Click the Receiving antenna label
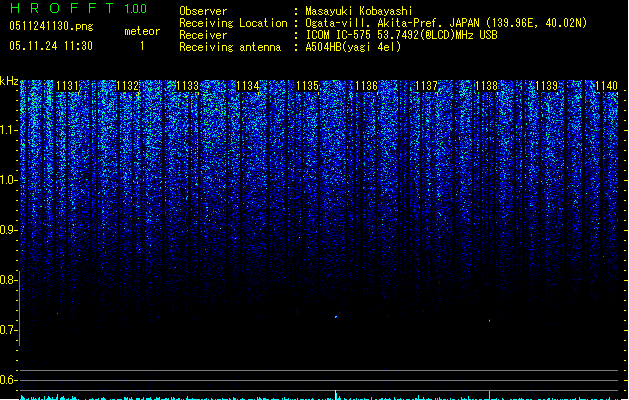 click(230, 47)
